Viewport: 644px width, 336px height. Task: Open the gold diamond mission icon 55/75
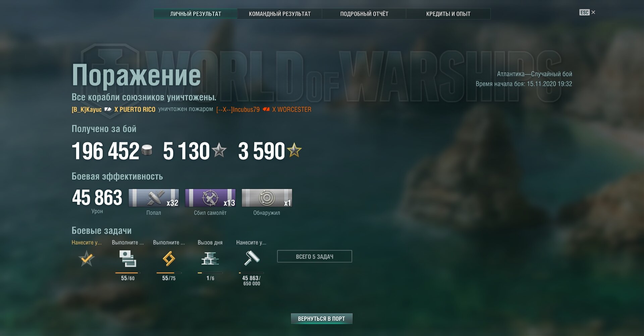[169, 259]
